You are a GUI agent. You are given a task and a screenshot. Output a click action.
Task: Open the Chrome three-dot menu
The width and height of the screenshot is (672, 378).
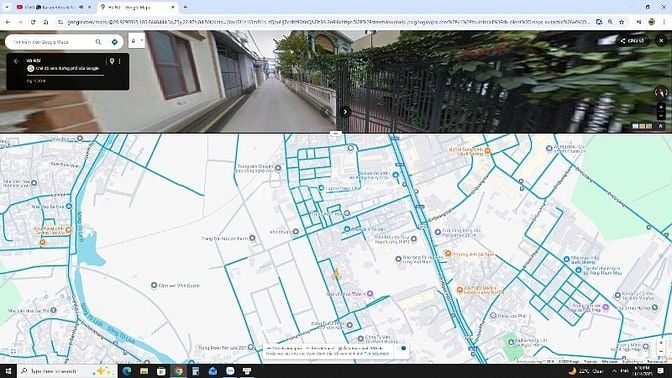[x=665, y=22]
